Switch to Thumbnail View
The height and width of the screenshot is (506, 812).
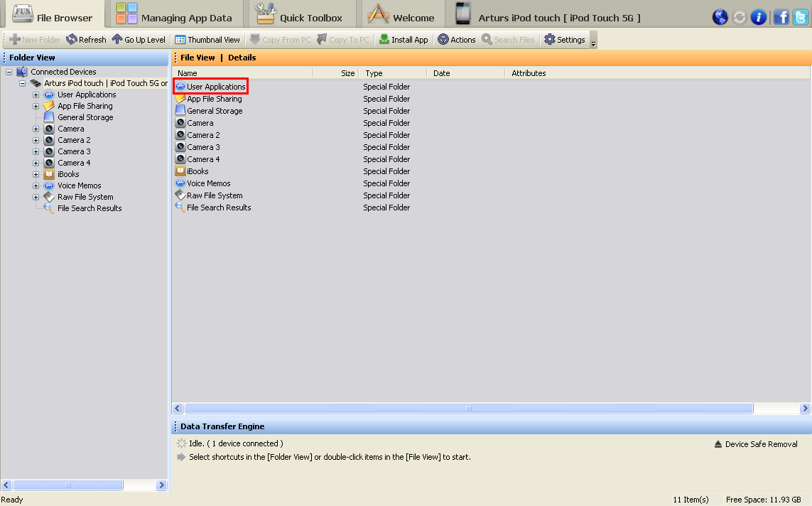pos(207,39)
